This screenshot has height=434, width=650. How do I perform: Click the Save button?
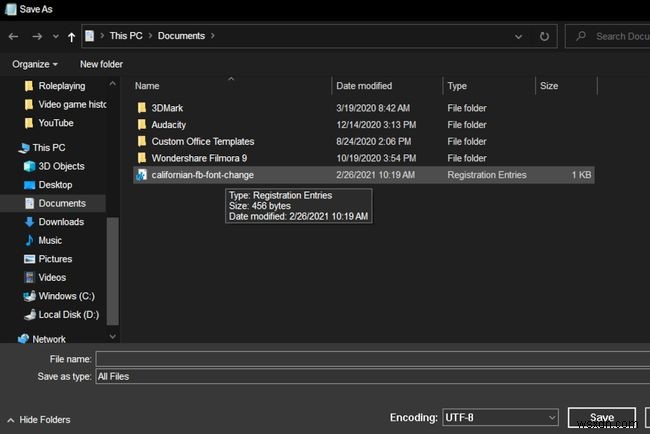[601, 417]
